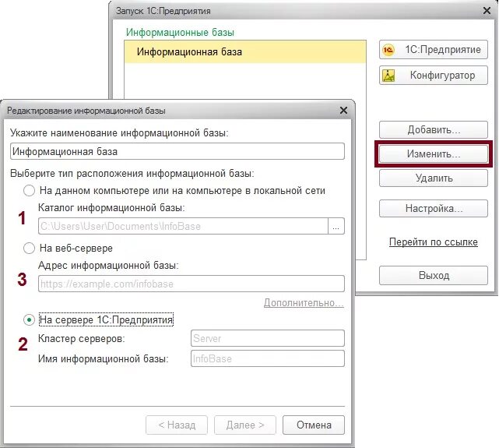Close the Редактирование информационной базы dialog

[343, 111]
